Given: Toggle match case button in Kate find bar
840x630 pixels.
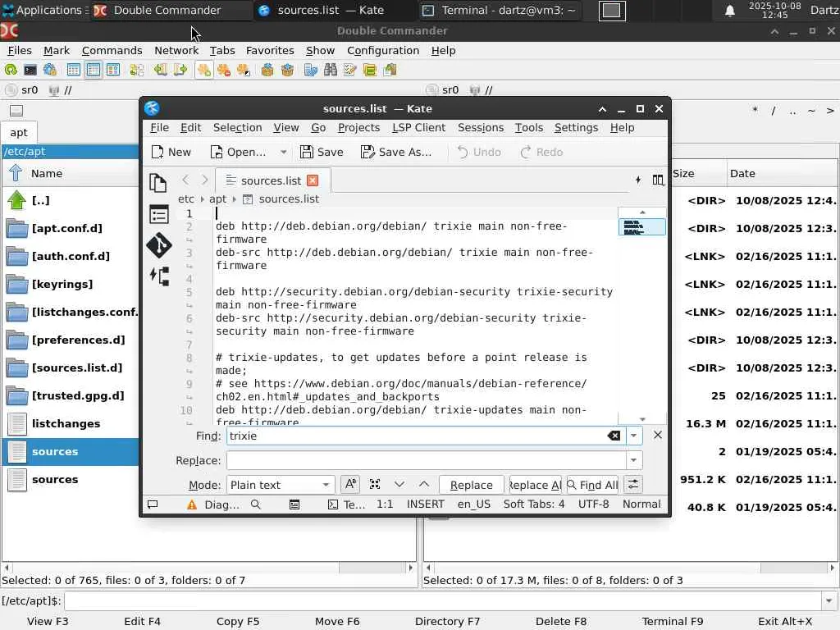Looking at the screenshot, I should click(350, 484).
